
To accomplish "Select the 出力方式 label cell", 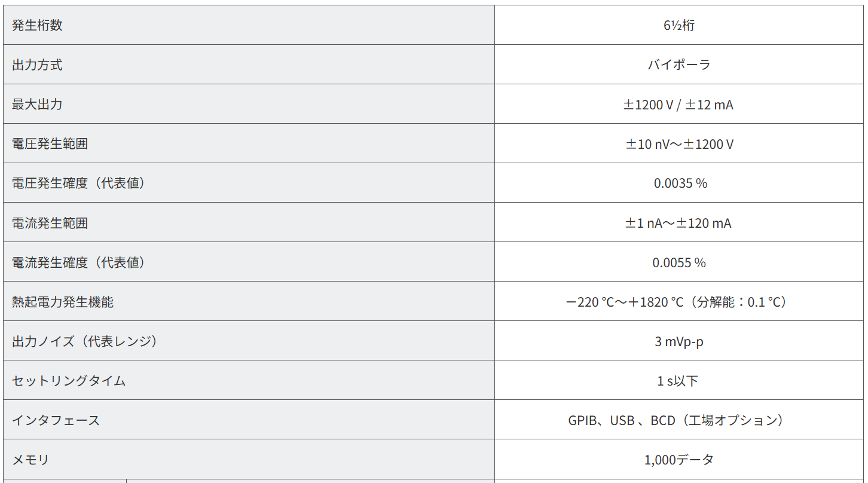I will [x=37, y=65].
